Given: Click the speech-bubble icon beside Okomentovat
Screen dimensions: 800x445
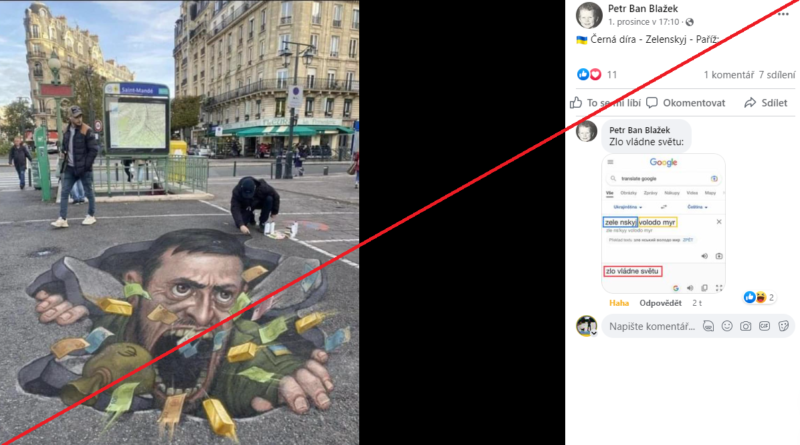Looking at the screenshot, I should click(652, 103).
